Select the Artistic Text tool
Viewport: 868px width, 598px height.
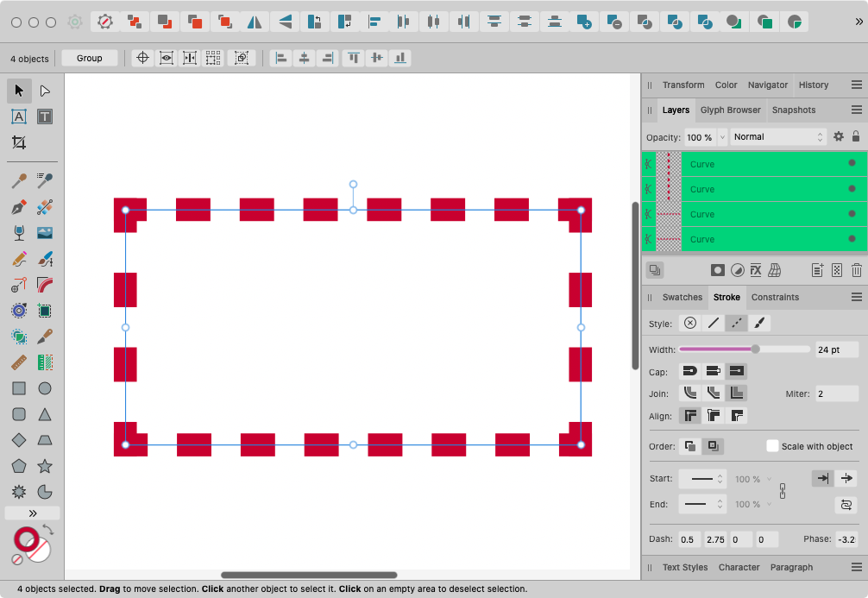(19, 116)
